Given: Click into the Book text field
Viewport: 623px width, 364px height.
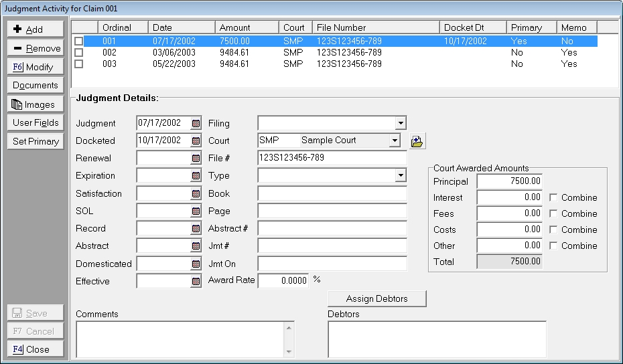Looking at the screenshot, I should (332, 194).
